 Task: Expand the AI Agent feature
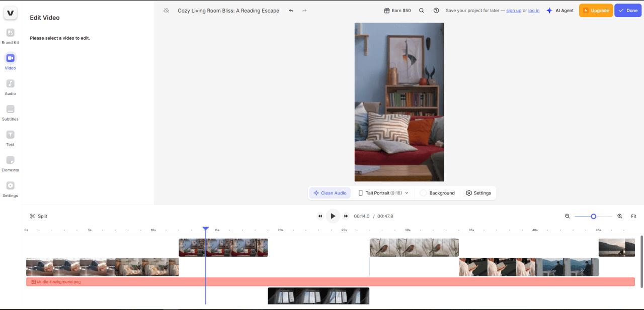coord(560,10)
